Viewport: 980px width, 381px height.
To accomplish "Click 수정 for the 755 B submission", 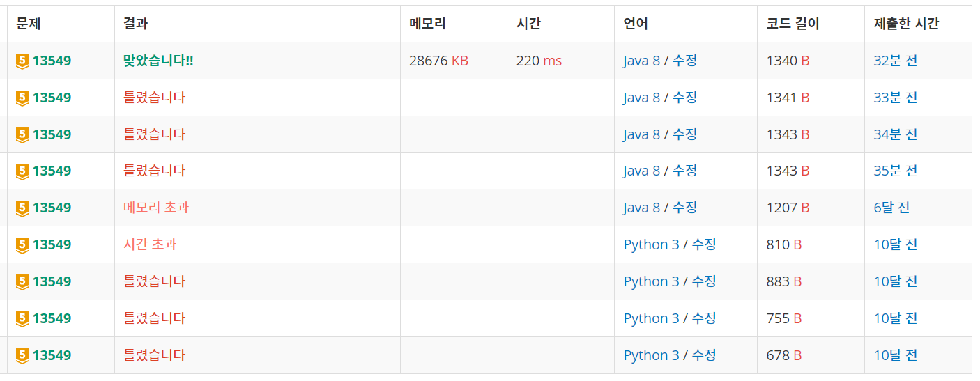I will tap(704, 318).
